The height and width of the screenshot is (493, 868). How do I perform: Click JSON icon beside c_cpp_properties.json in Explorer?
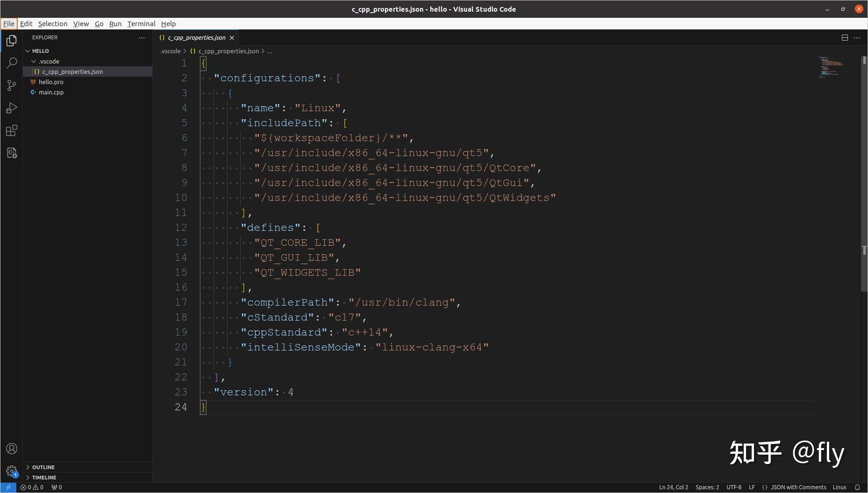(x=37, y=71)
